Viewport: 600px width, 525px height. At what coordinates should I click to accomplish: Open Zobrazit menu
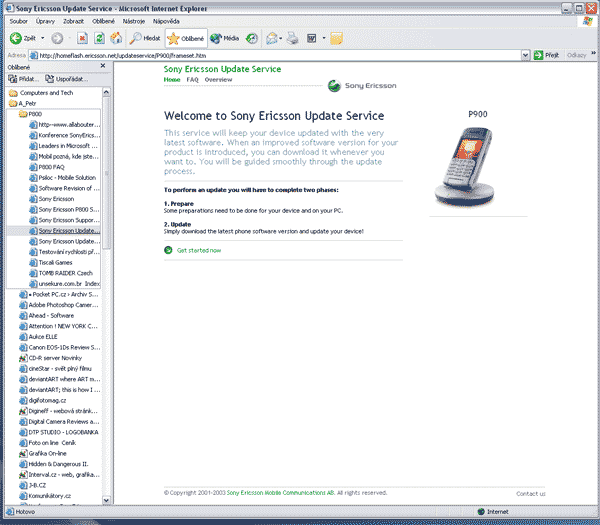[x=73, y=21]
